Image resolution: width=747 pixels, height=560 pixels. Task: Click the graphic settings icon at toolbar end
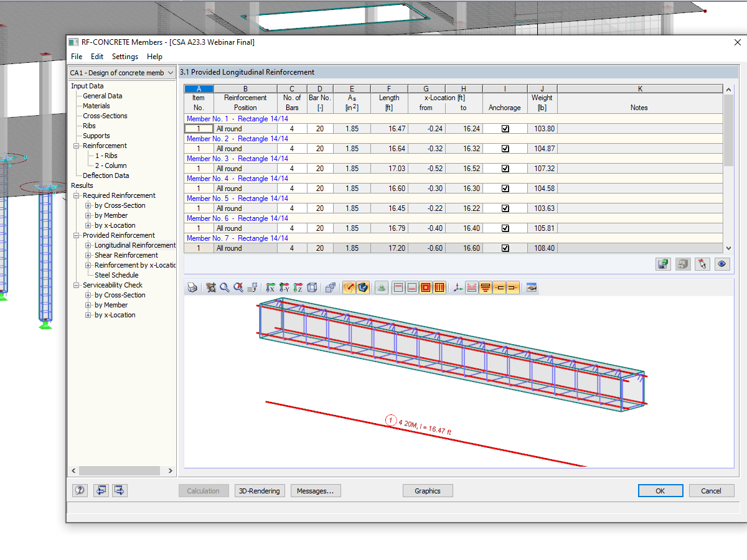pyautogui.click(x=532, y=287)
